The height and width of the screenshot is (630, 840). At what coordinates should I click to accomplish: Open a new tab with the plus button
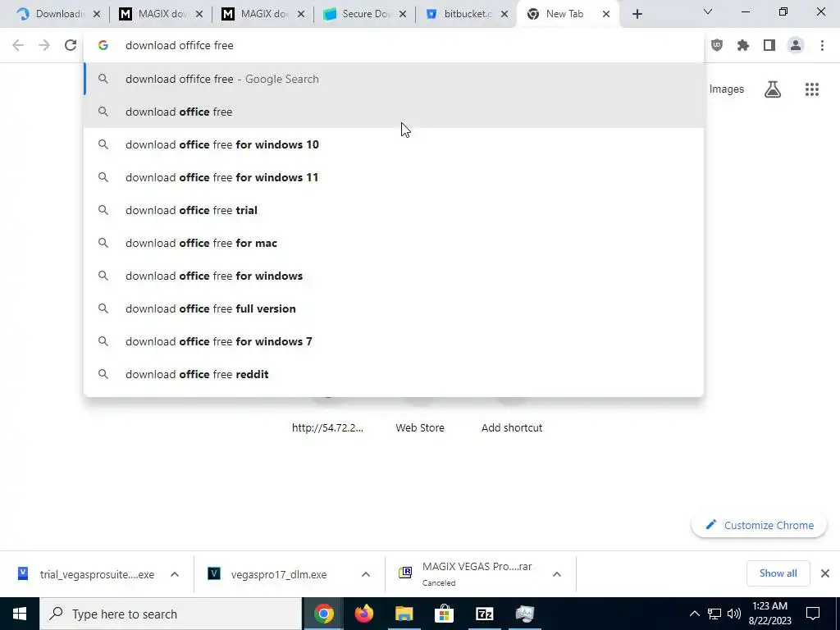(x=637, y=15)
